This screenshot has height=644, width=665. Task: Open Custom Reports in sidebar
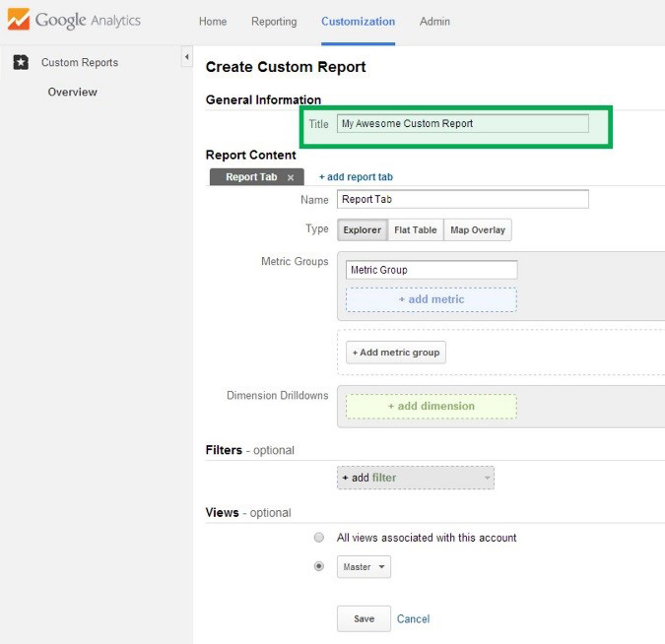point(80,62)
